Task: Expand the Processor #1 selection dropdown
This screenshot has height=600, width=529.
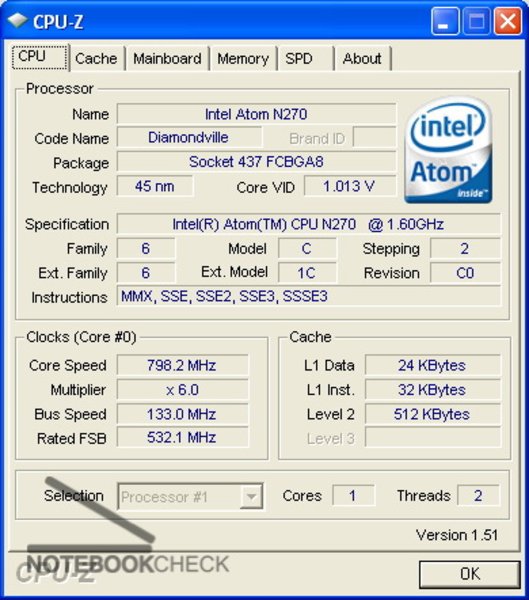Action: pyautogui.click(x=190, y=497)
